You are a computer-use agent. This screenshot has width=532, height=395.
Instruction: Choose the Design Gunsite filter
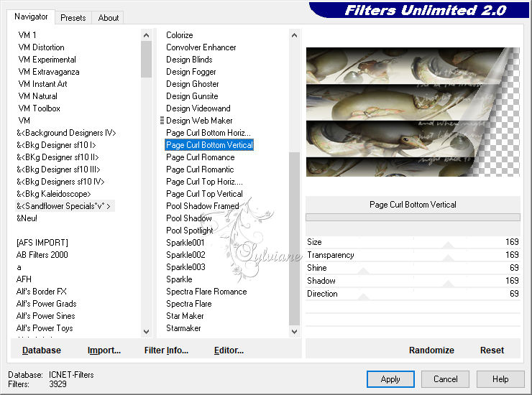point(192,96)
